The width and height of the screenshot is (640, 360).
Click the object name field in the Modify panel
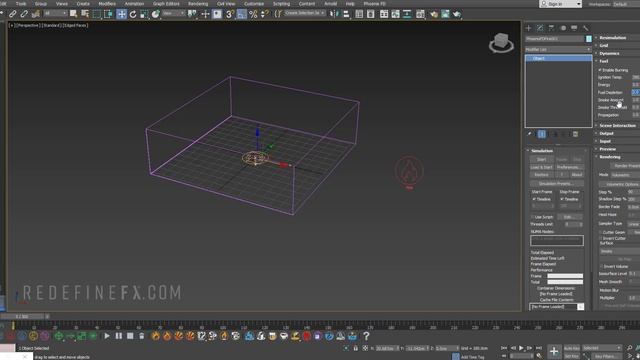click(555, 39)
